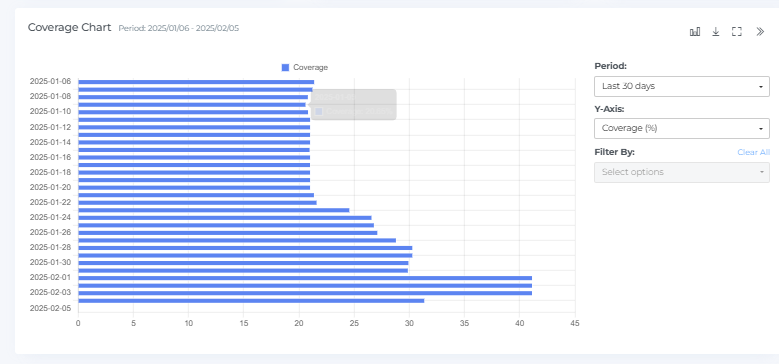Click the 2025-01-16 bar
This screenshot has width=779, height=364.
(194, 157)
